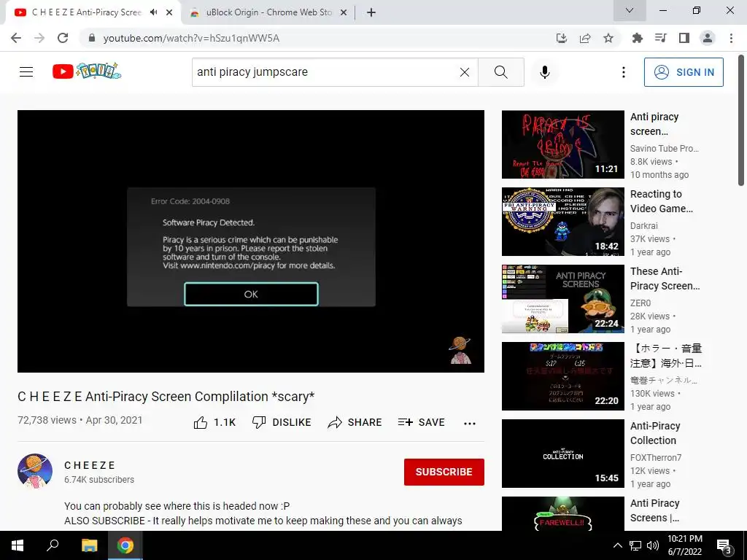Viewport: 747px width, 560px height.
Task: Reload the YouTube page
Action: click(63, 38)
